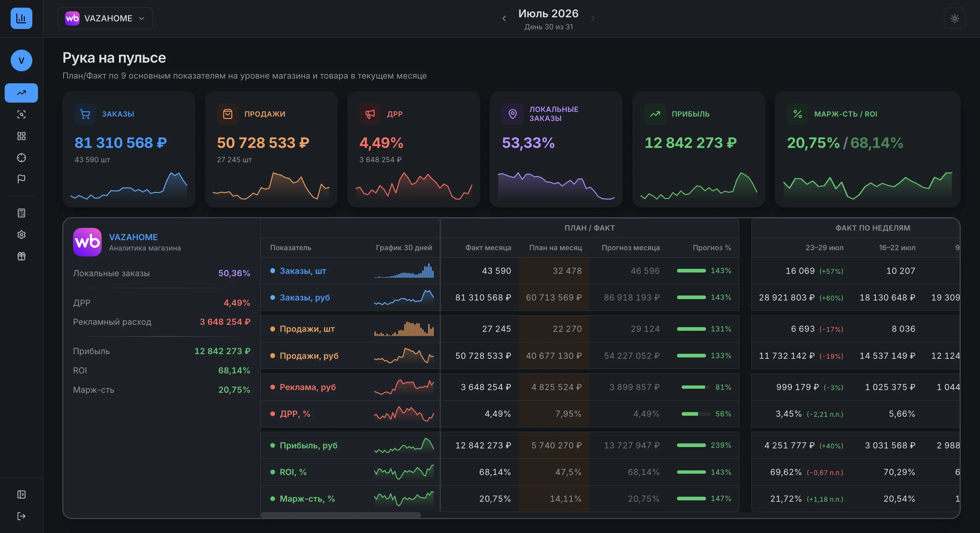The height and width of the screenshot is (533, 980).
Task: Click the bag icon on Продажи card
Action: pos(227,114)
